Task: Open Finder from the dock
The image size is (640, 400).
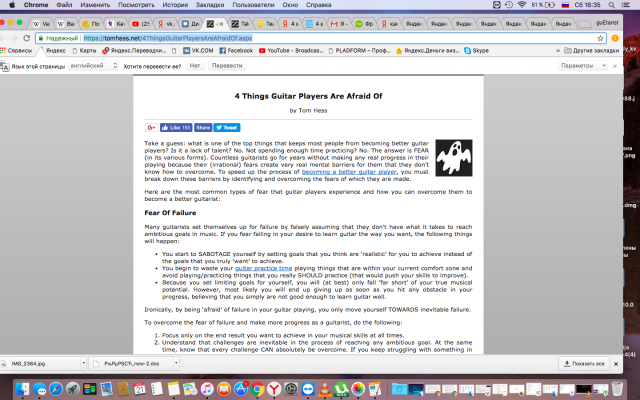Action: [23, 389]
